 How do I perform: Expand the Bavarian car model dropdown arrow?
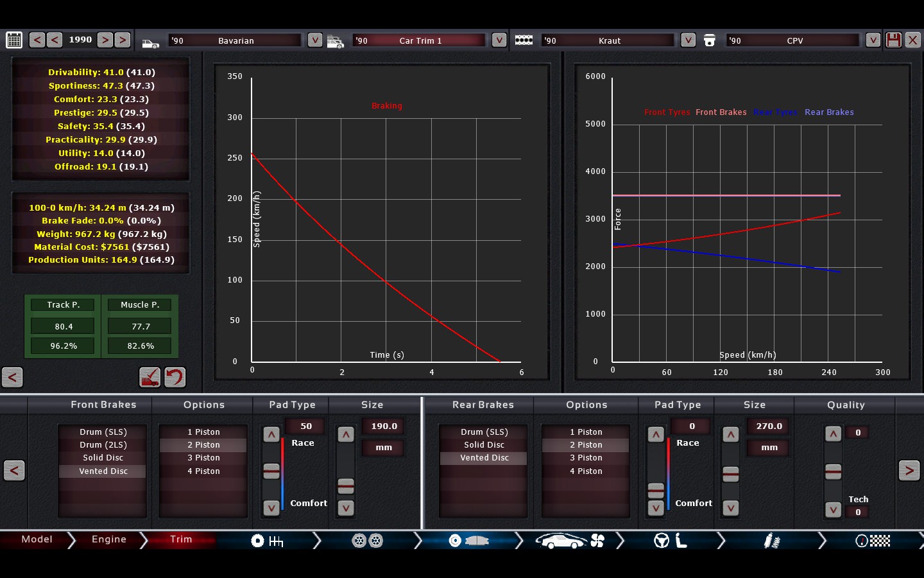pyautogui.click(x=314, y=40)
